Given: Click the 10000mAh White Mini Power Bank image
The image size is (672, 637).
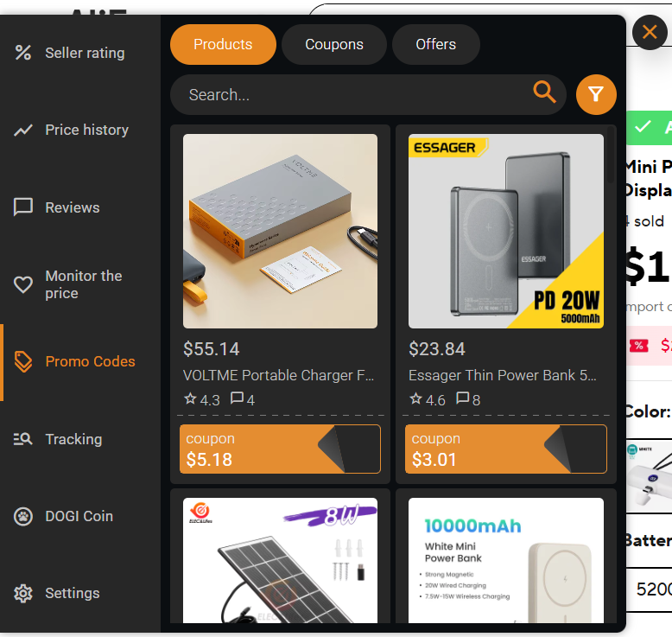Looking at the screenshot, I should [505, 560].
